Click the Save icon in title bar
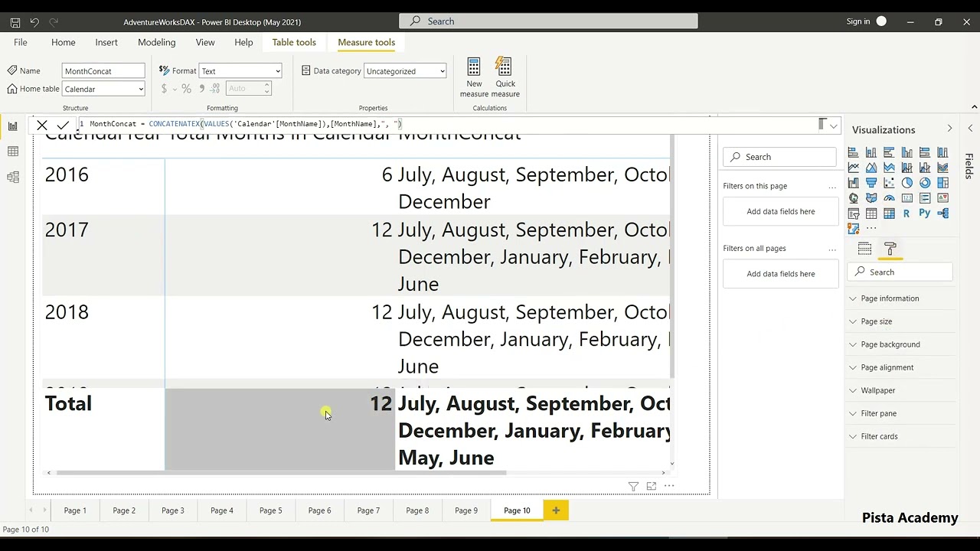Viewport: 980px width, 551px height. coord(15,22)
